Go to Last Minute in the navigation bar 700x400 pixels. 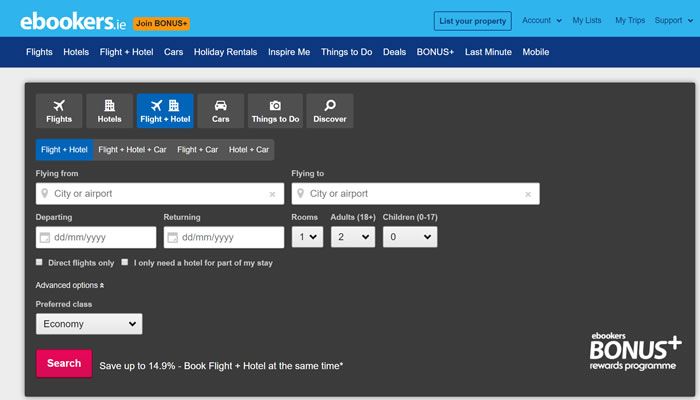click(488, 52)
